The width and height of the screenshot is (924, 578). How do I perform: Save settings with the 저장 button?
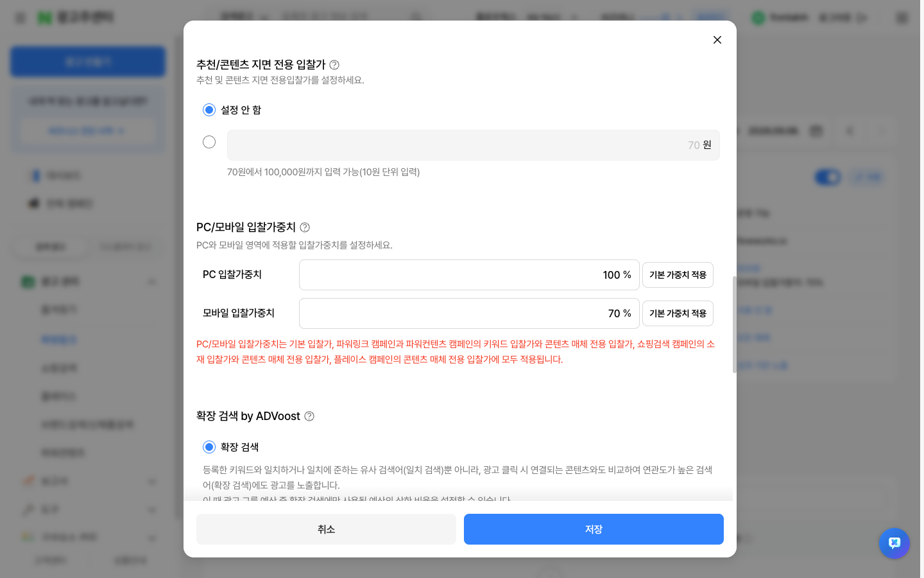click(x=594, y=529)
